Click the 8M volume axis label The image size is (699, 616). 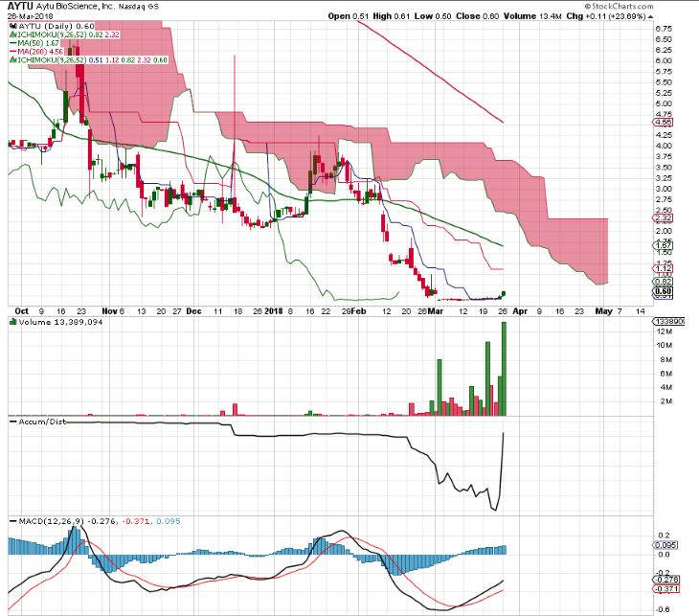tap(666, 359)
